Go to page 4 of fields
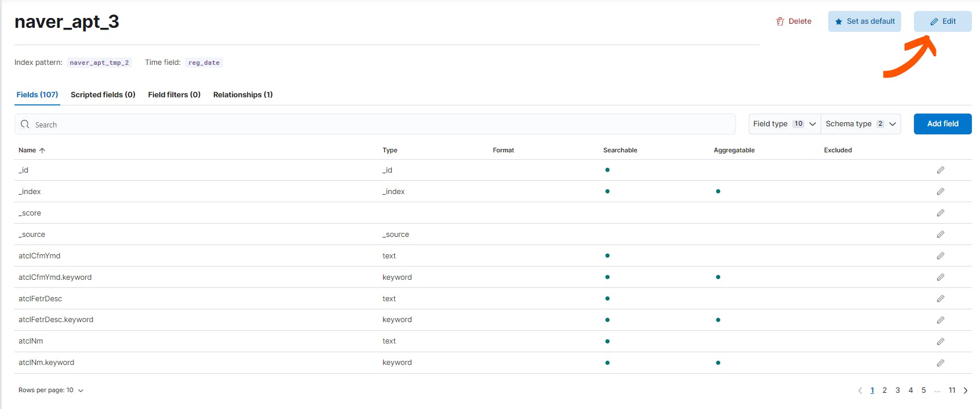Image resolution: width=980 pixels, height=409 pixels. 910,390
